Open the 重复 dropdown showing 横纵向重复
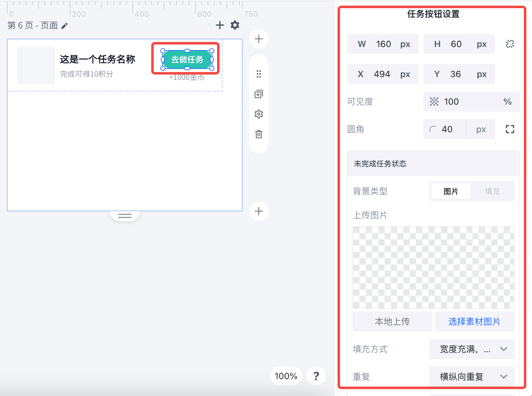Screen dimensions: 532x396 point(472,377)
